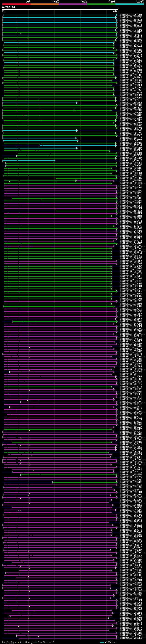Select the label UniRef100_Q9AYU1
This screenshot has width=146, height=644.
(x=131, y=40)
